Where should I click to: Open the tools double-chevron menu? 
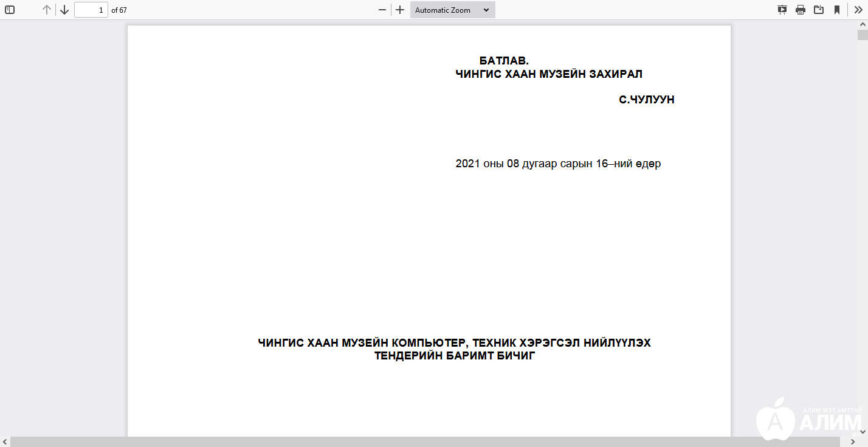858,10
